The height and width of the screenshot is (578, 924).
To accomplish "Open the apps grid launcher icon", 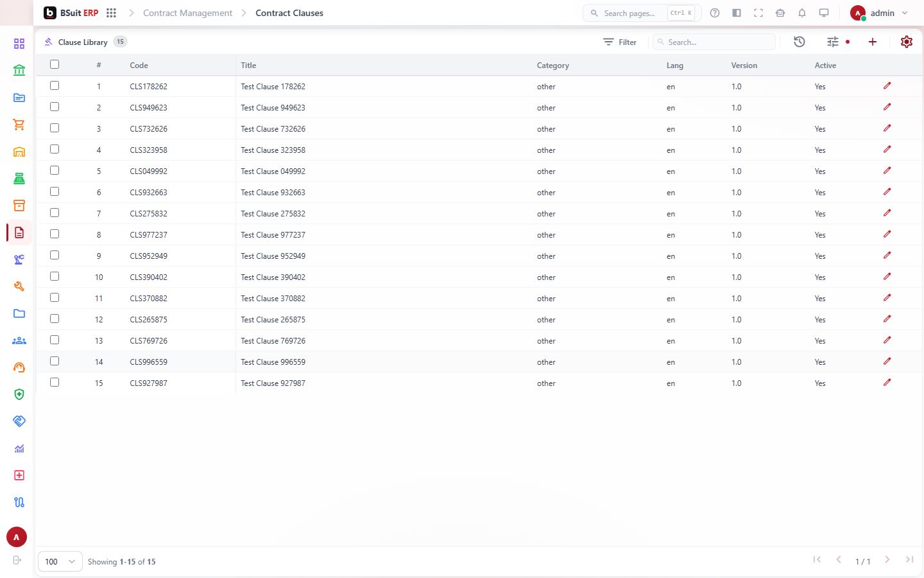I will [x=111, y=13].
